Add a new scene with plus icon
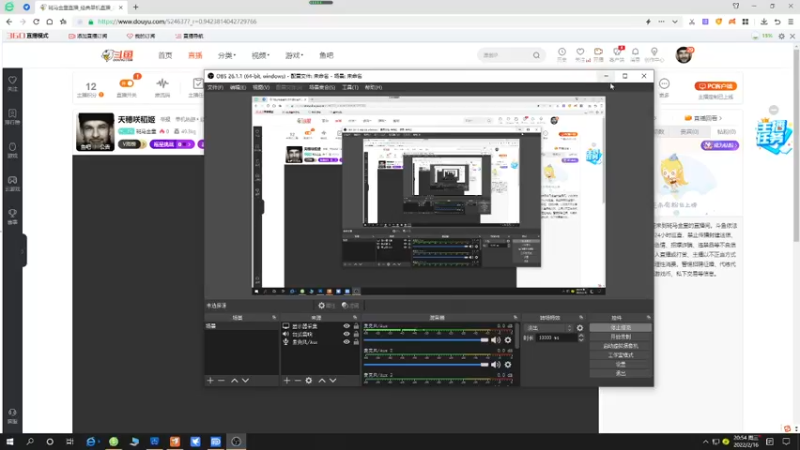This screenshot has width=800, height=450. click(210, 381)
